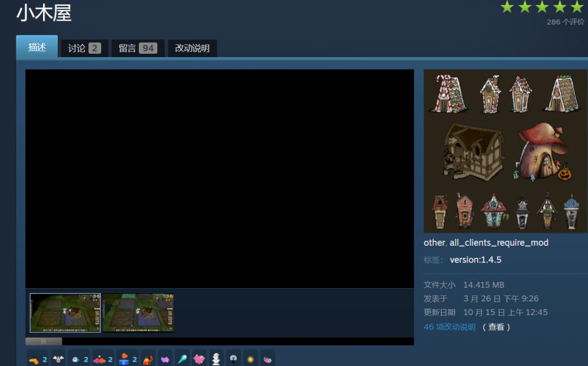Click the thumbnail strip horizontal scrollbar handle
This screenshot has height=366, width=588.
coord(44,342)
